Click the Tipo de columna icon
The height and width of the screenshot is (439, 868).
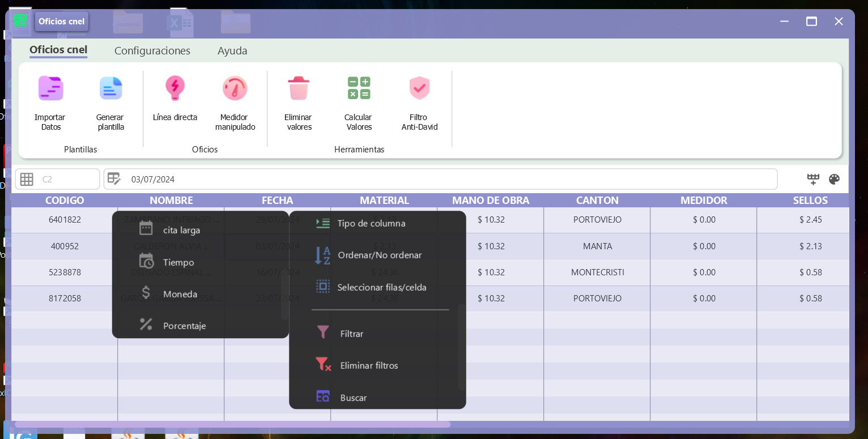coord(323,223)
